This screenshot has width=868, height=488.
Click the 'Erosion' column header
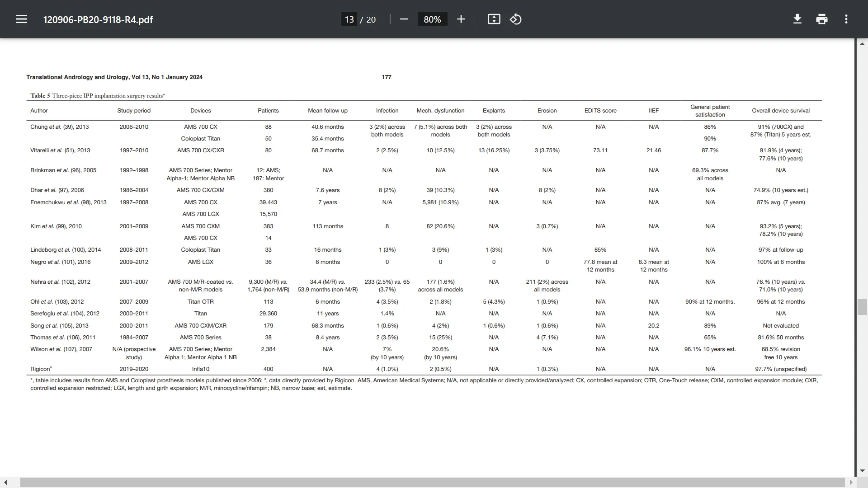point(547,111)
